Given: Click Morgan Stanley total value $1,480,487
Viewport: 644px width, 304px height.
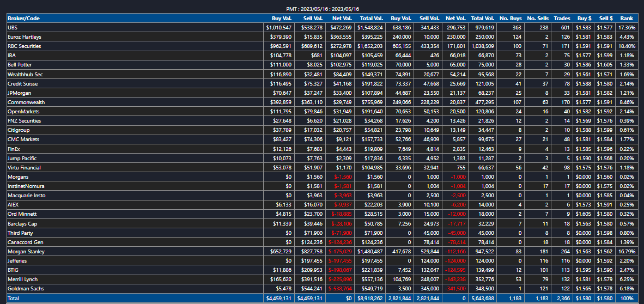Looking at the screenshot, I should (369, 252).
